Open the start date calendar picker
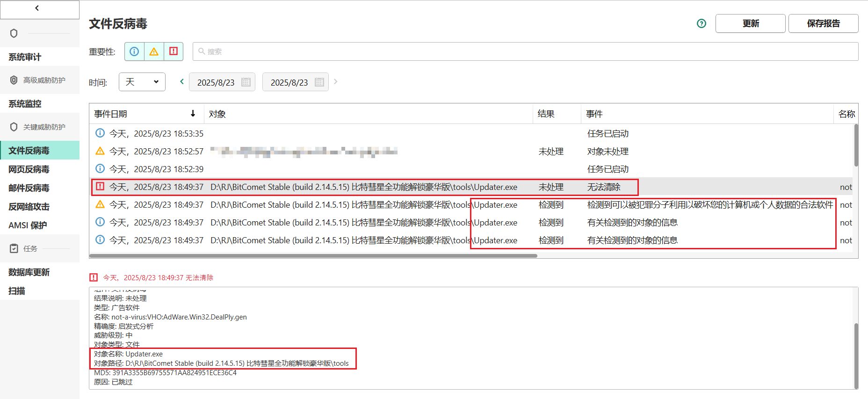Viewport: 868px width, 399px height. point(246,82)
